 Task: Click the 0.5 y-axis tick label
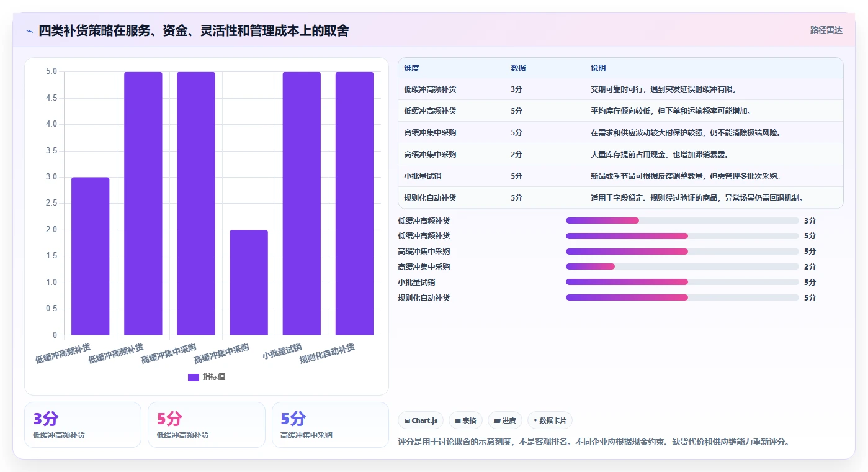pyautogui.click(x=51, y=309)
